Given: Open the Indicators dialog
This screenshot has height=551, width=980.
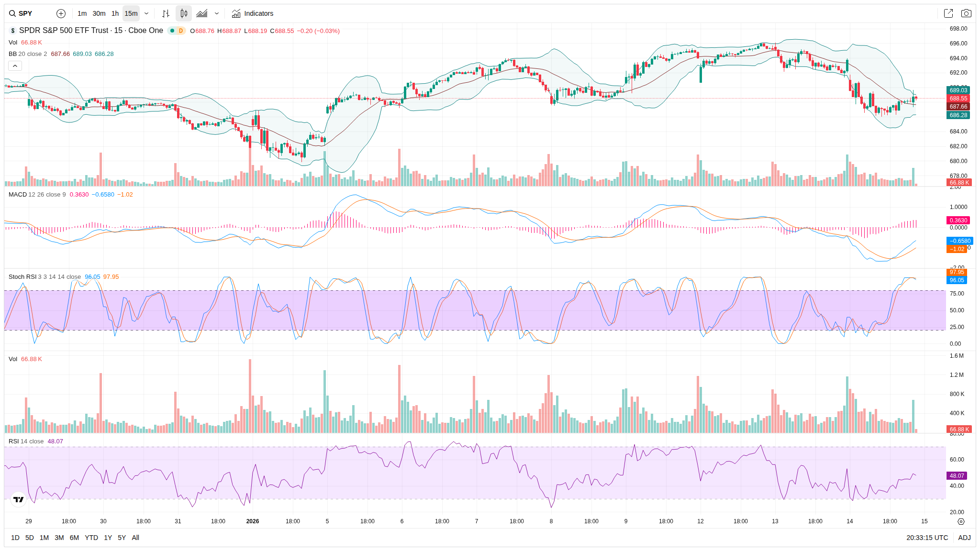Looking at the screenshot, I should 253,13.
